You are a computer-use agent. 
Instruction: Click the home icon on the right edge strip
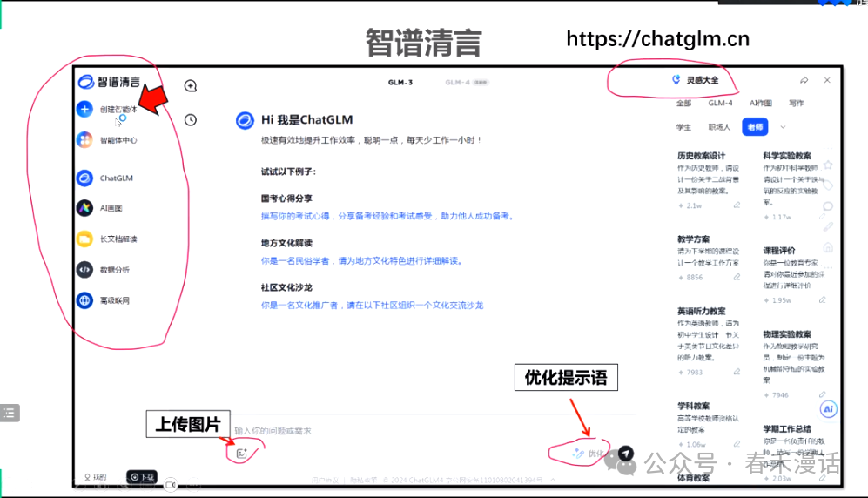click(828, 247)
